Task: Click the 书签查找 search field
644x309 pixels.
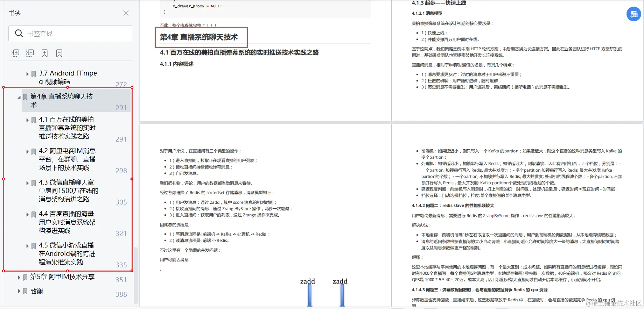Action: pyautogui.click(x=70, y=34)
